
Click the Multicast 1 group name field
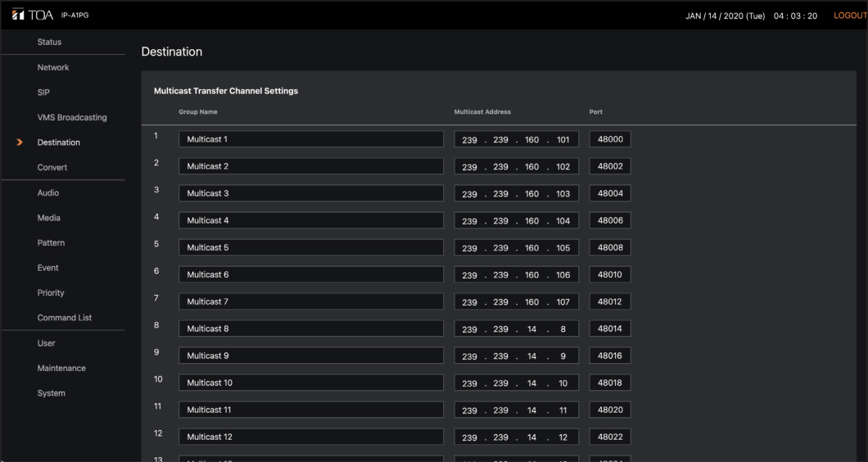[311, 139]
